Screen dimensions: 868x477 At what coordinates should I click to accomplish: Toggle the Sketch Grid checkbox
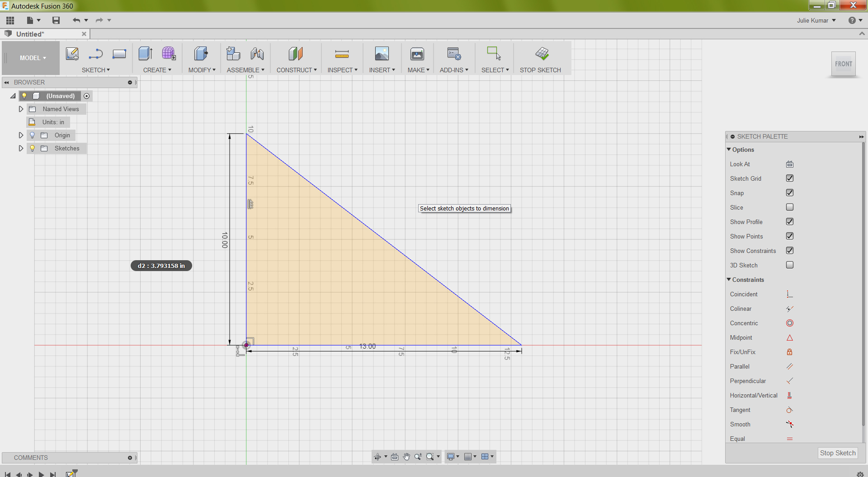(790, 178)
